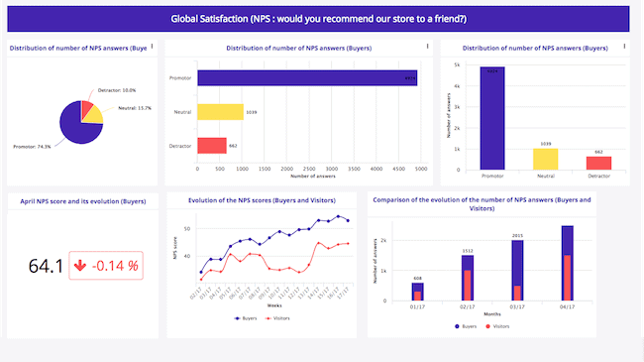Click the Detractor x-axis label under the column chart
Screen dimensions: 644x362
[598, 177]
